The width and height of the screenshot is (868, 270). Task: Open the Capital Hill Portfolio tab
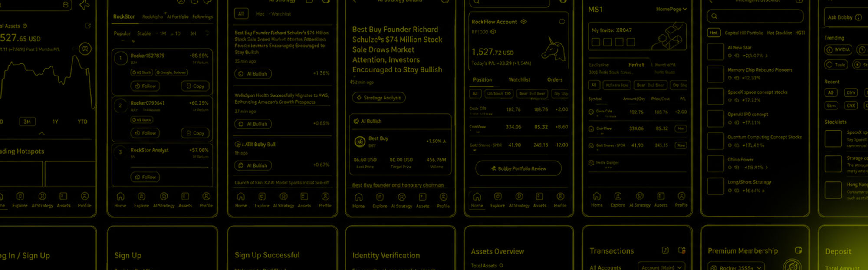[x=743, y=33]
